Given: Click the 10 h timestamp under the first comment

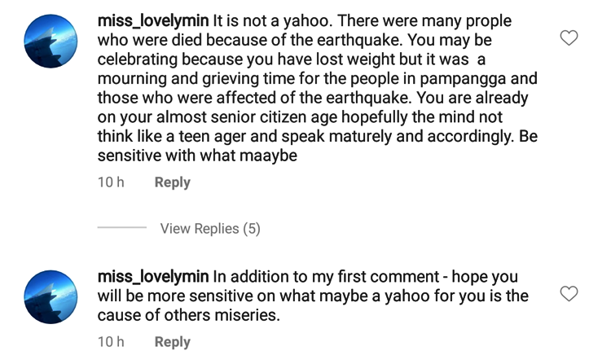Looking at the screenshot, I should click(111, 182).
